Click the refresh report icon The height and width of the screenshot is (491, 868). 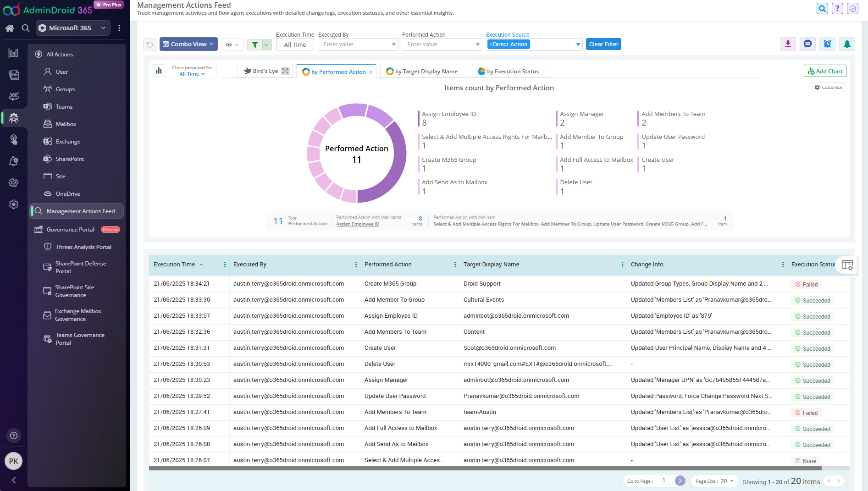149,44
